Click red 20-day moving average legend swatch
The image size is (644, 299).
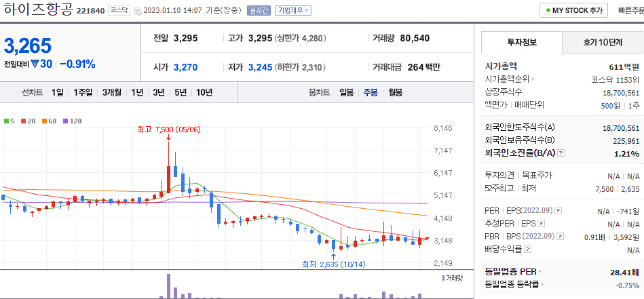[23, 121]
